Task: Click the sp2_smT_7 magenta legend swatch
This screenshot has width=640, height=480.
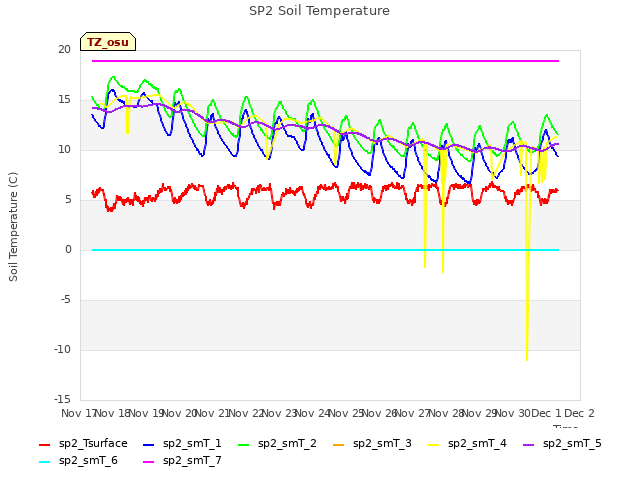Action: (x=149, y=462)
